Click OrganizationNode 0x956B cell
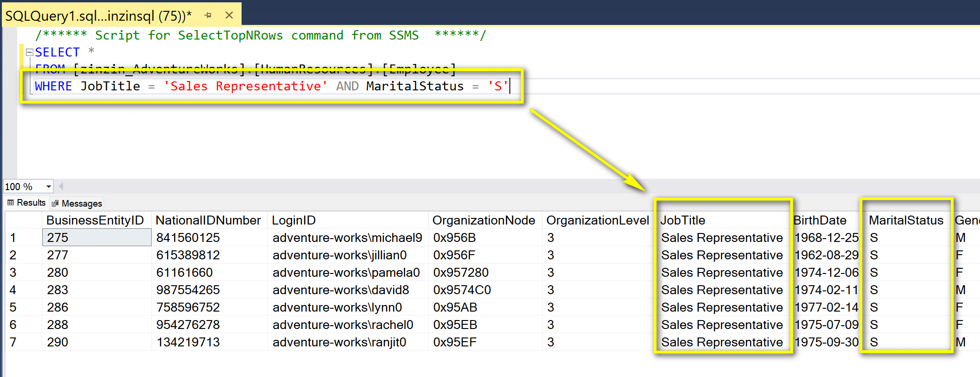 pos(486,238)
